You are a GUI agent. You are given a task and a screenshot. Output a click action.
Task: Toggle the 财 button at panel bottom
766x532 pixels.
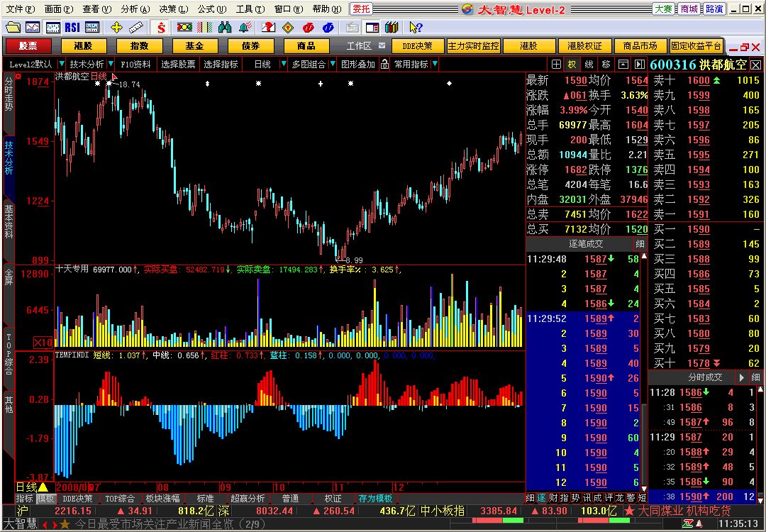tap(552, 498)
